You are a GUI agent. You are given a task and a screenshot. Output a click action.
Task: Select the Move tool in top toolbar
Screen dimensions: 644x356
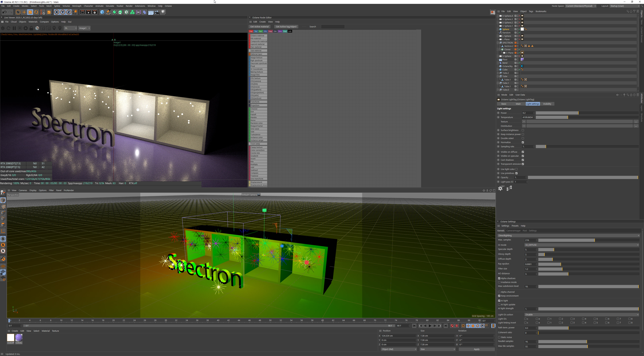pyautogui.click(x=24, y=12)
